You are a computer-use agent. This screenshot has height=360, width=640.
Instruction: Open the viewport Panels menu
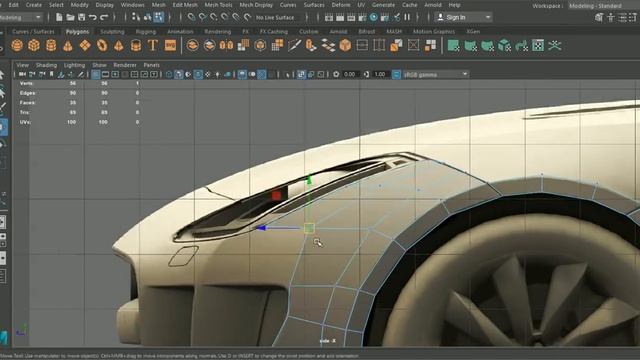click(151, 65)
